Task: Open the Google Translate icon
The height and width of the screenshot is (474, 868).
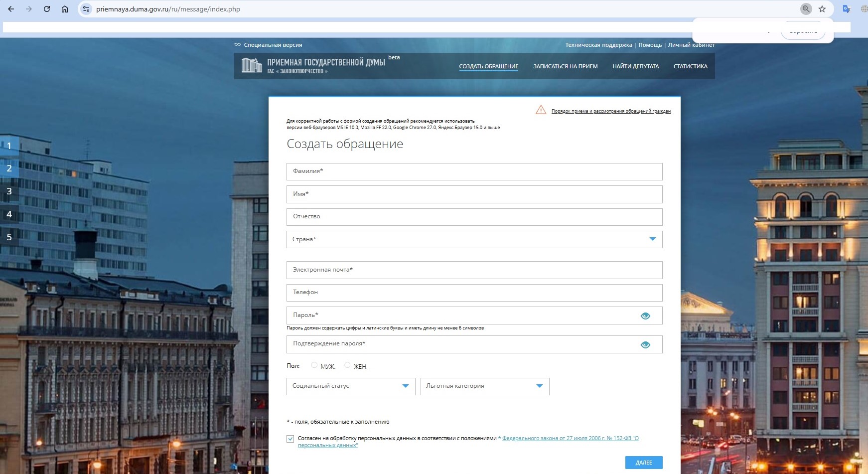Action: pyautogui.click(x=846, y=9)
